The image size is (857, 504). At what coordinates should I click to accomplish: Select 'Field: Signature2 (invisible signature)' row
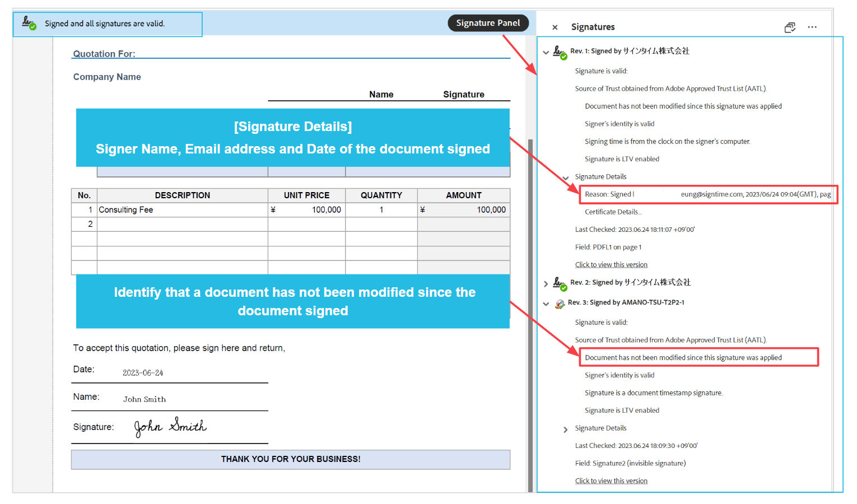click(x=630, y=463)
